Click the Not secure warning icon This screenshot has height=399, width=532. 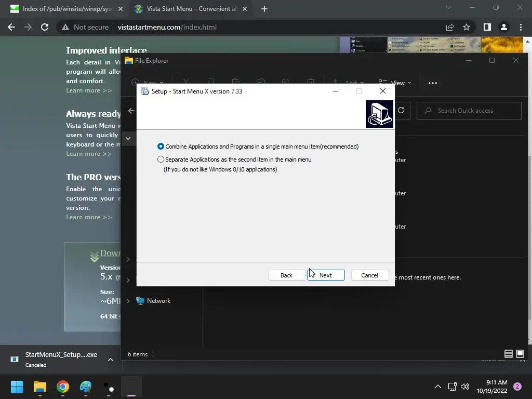click(x=65, y=27)
